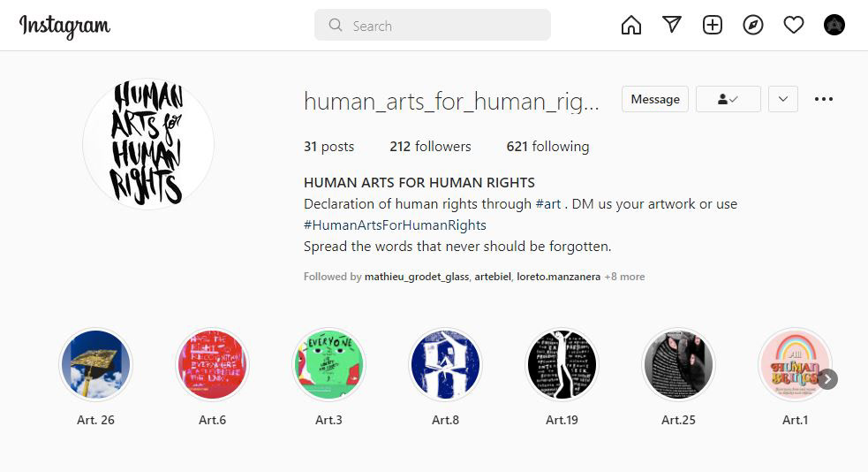Screen dimensions: 868x472
Task: Open the Art.19 highlight story
Action: 562,365
